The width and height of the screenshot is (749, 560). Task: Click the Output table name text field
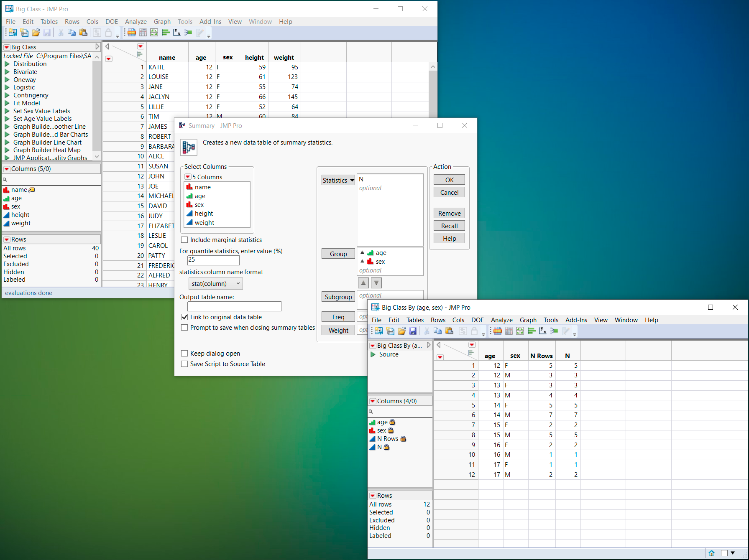click(x=234, y=306)
